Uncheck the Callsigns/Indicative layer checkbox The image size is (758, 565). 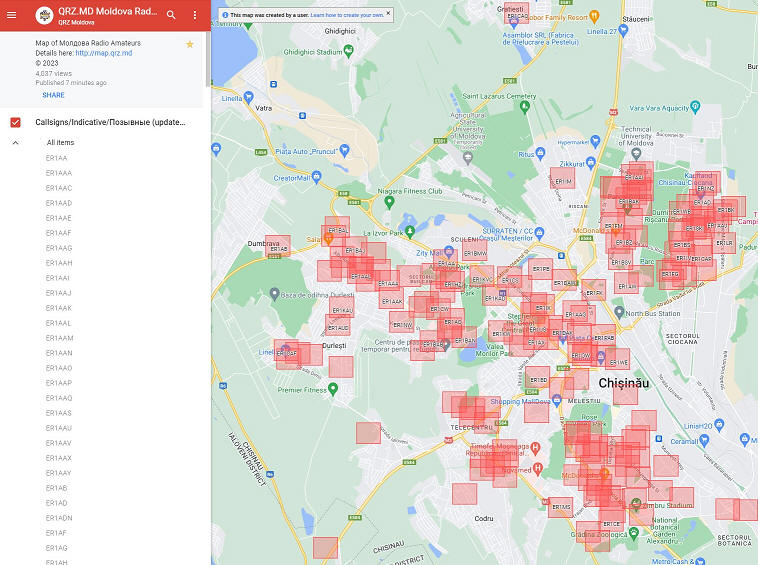pyautogui.click(x=15, y=122)
